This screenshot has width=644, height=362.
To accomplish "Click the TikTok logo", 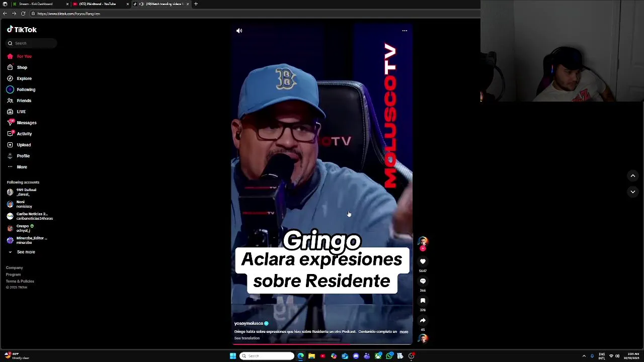I will tap(22, 30).
